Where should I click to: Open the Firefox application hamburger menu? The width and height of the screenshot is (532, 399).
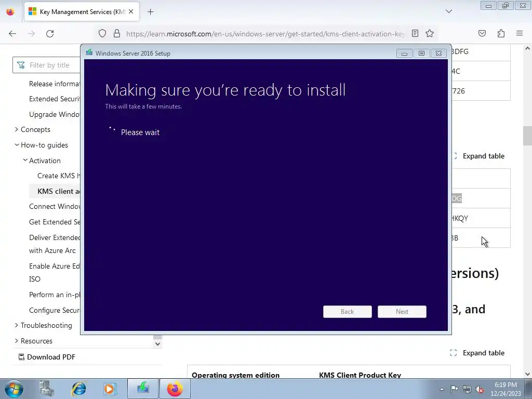click(x=520, y=33)
